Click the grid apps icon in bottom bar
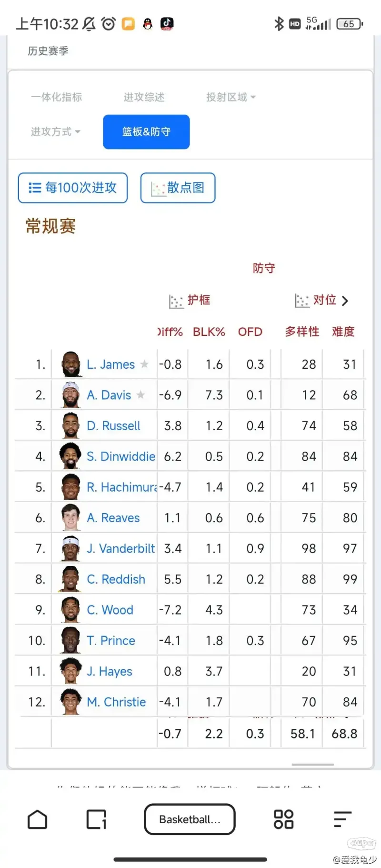Image resolution: width=381 pixels, height=868 pixels. click(283, 819)
